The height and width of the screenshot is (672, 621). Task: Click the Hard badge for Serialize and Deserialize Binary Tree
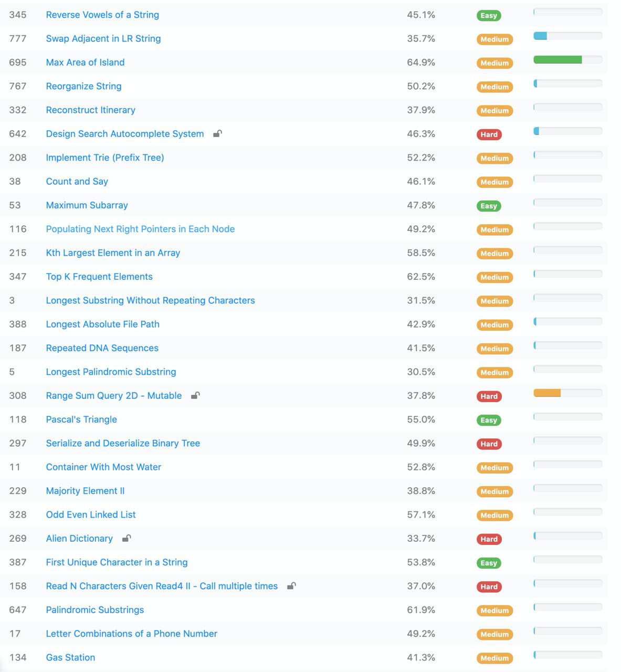[489, 444]
